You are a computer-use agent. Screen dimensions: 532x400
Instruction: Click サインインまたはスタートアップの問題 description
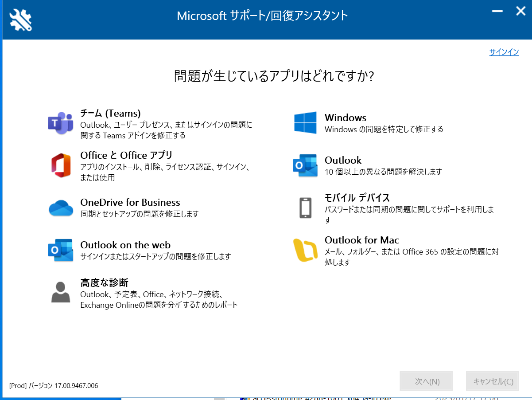(x=155, y=256)
